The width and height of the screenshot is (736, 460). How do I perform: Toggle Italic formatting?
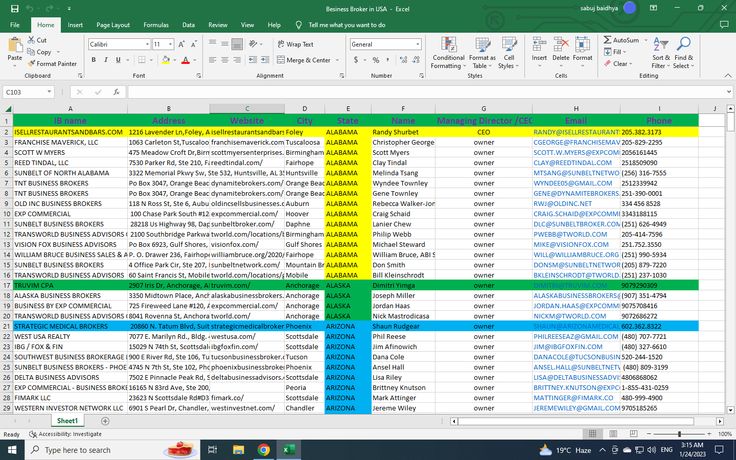coord(106,60)
